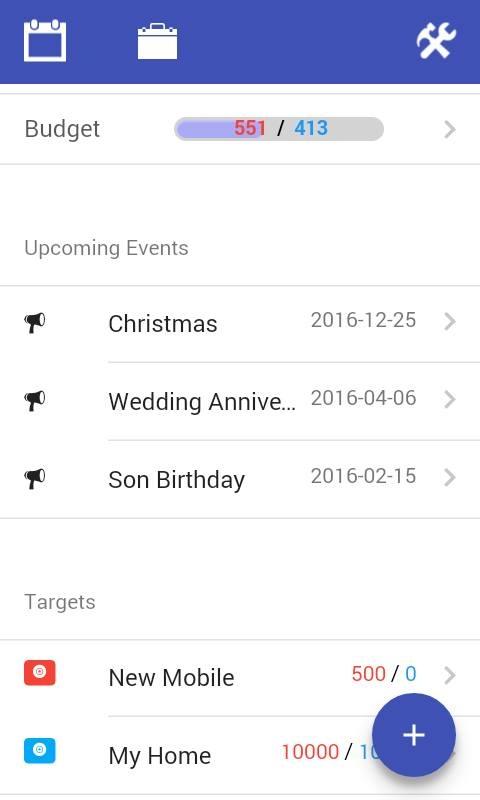The width and height of the screenshot is (480, 800).
Task: Select the My Home target
Action: point(240,755)
